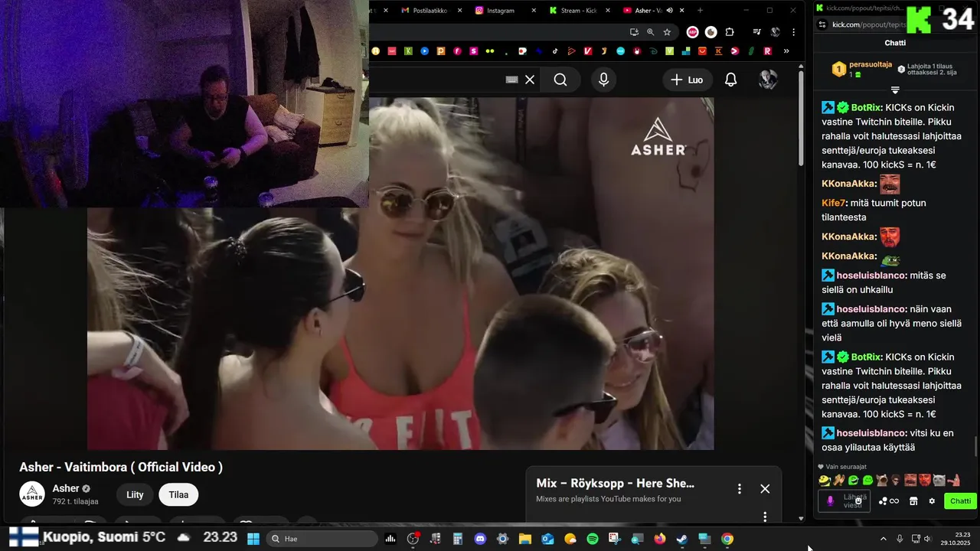Viewport: 980px width, 551px height.
Task: Open Steam from the taskbar
Action: (682, 539)
